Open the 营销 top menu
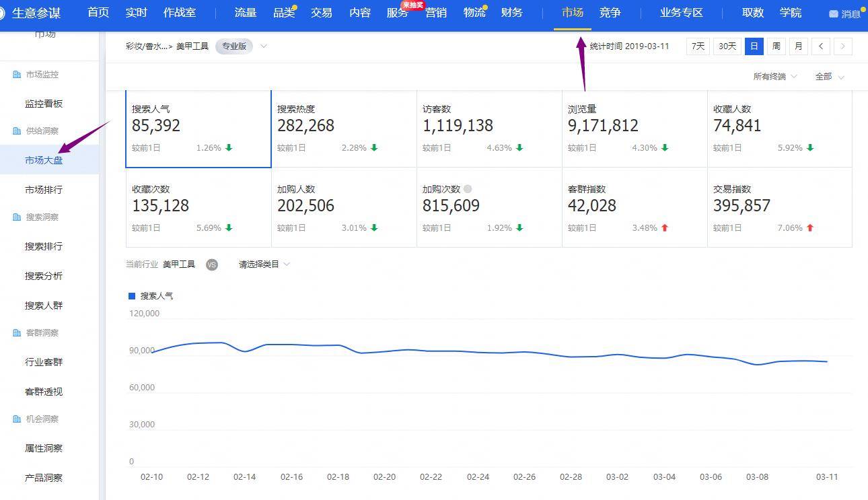Image resolution: width=868 pixels, height=500 pixels. pos(436,13)
